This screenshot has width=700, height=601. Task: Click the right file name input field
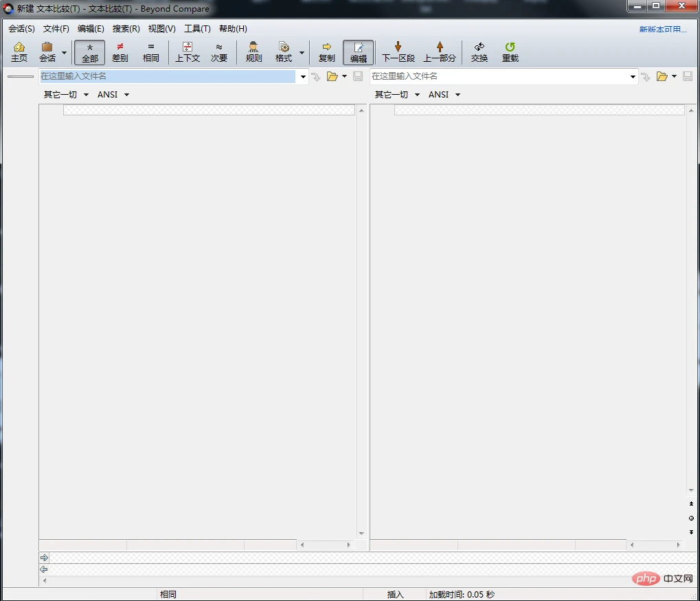click(x=498, y=76)
